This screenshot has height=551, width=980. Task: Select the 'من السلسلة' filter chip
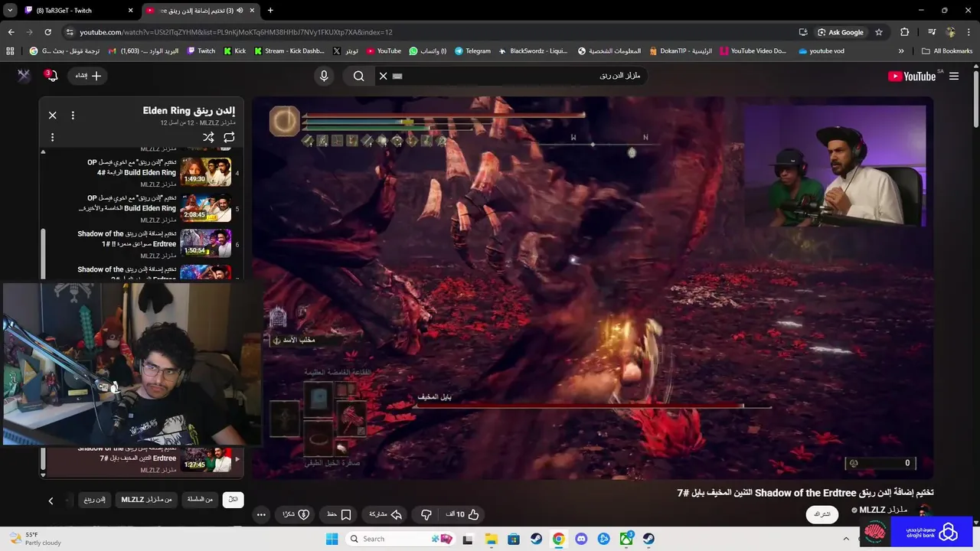tap(200, 500)
